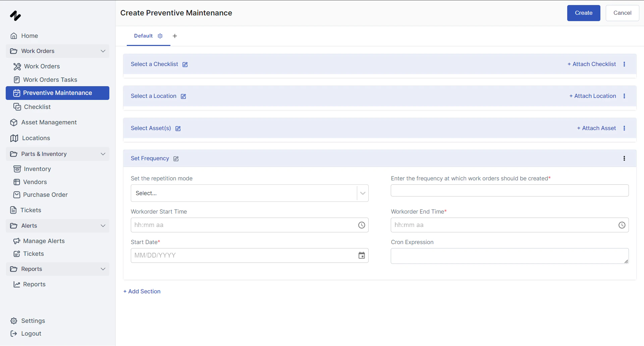The height and width of the screenshot is (346, 644).
Task: Open more options for the Location section
Action: pyautogui.click(x=624, y=96)
